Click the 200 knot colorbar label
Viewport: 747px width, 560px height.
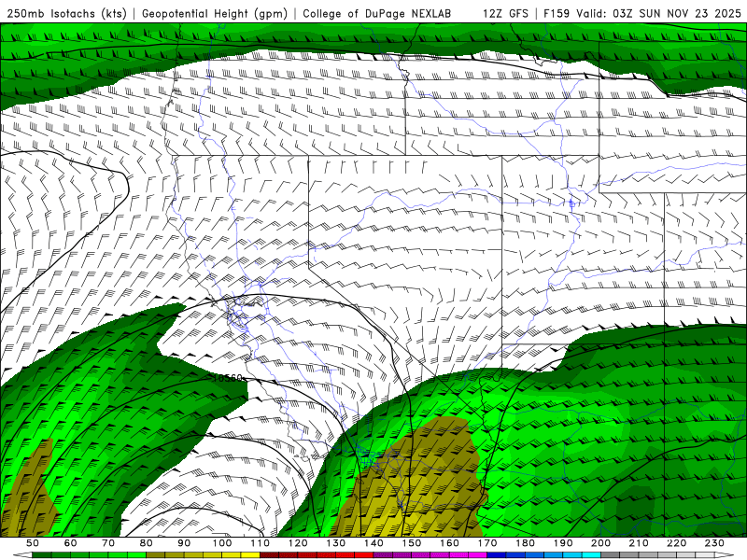click(601, 543)
